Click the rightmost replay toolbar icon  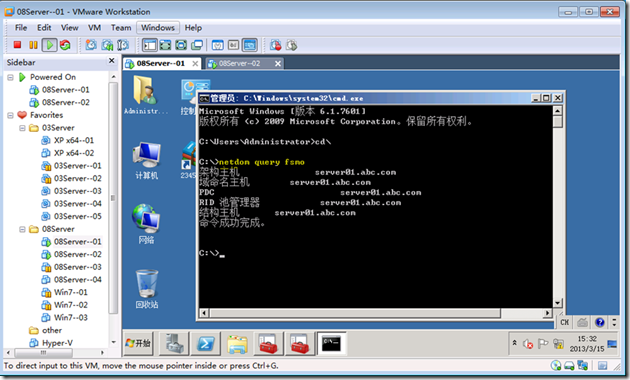coord(292,45)
